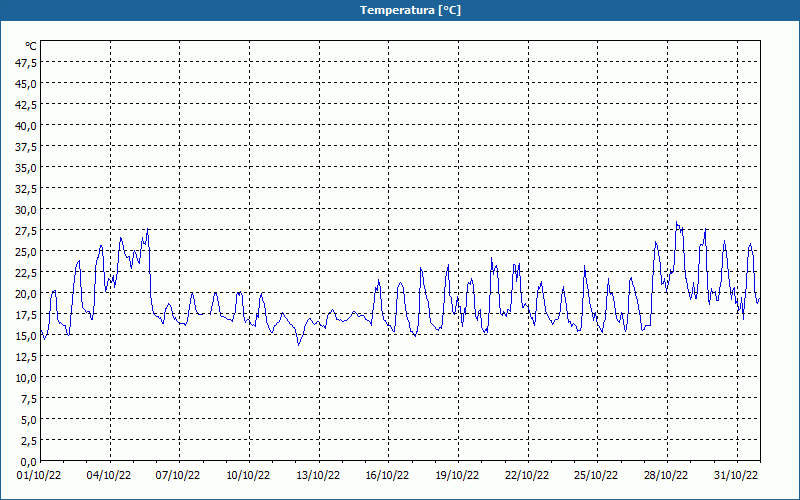The width and height of the screenshot is (800, 500).
Task: Select the 5,0 y-axis label
Action: coord(29,420)
